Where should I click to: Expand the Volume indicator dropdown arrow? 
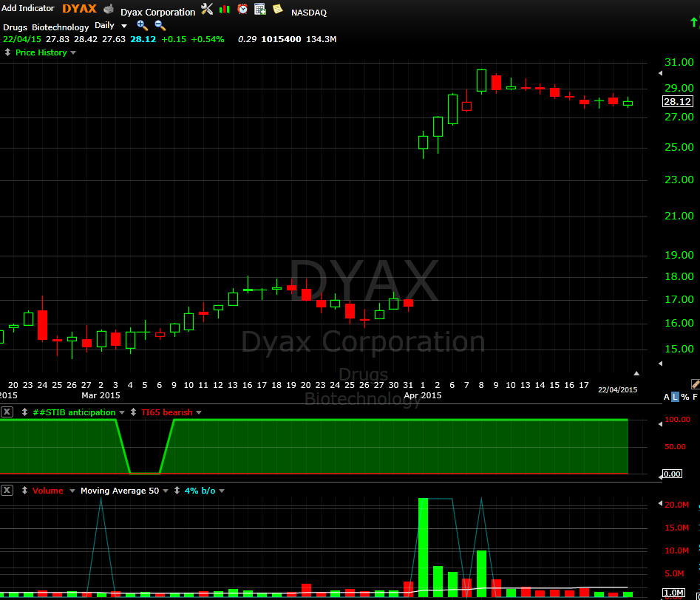(72, 491)
